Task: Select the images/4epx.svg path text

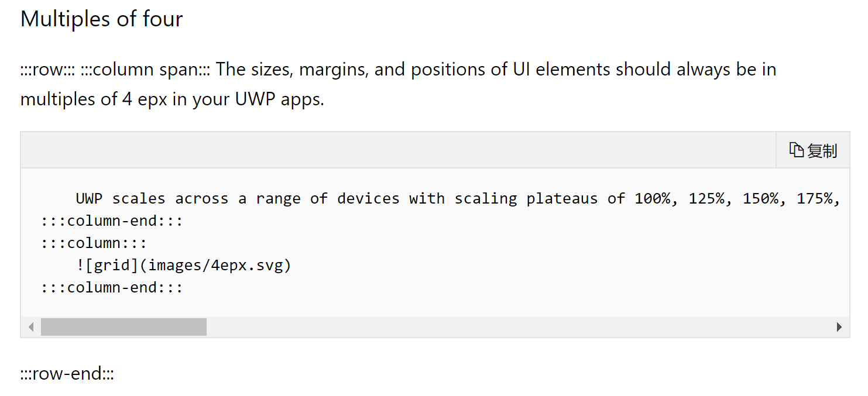Action: coord(217,265)
